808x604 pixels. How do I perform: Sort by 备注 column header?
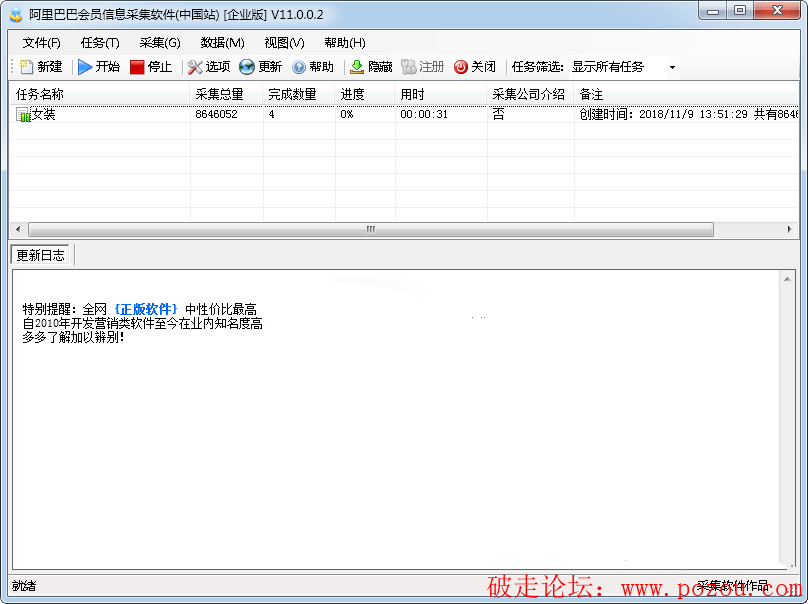tap(686, 94)
